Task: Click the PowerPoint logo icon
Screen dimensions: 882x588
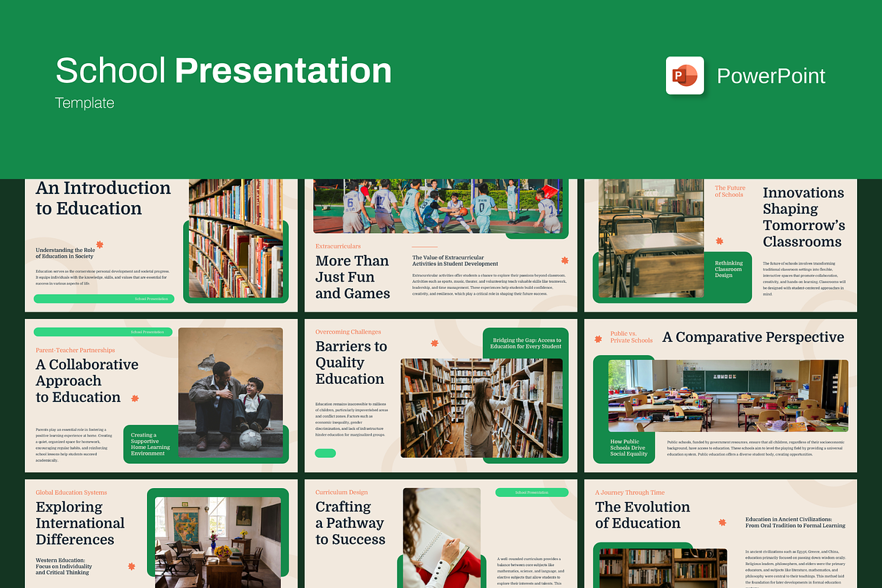Action: [x=685, y=75]
